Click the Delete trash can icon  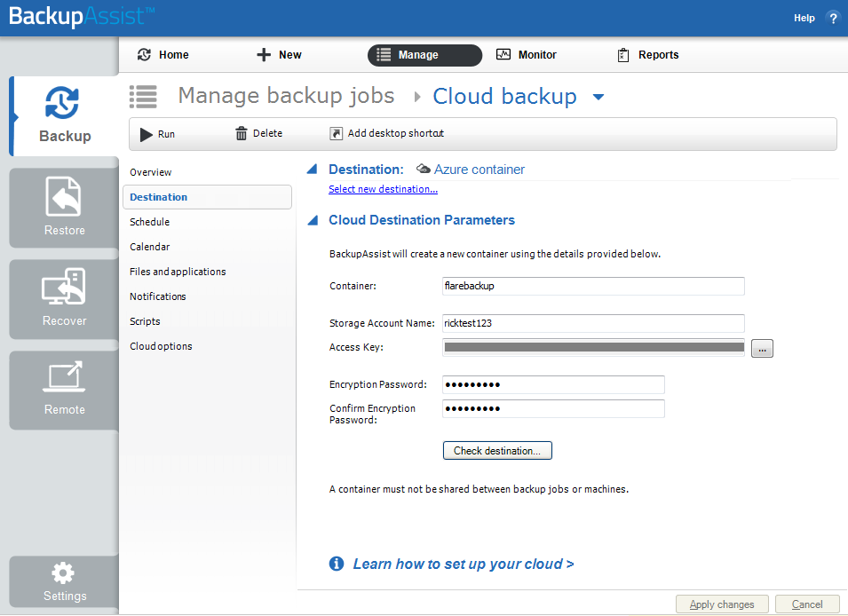[242, 133]
